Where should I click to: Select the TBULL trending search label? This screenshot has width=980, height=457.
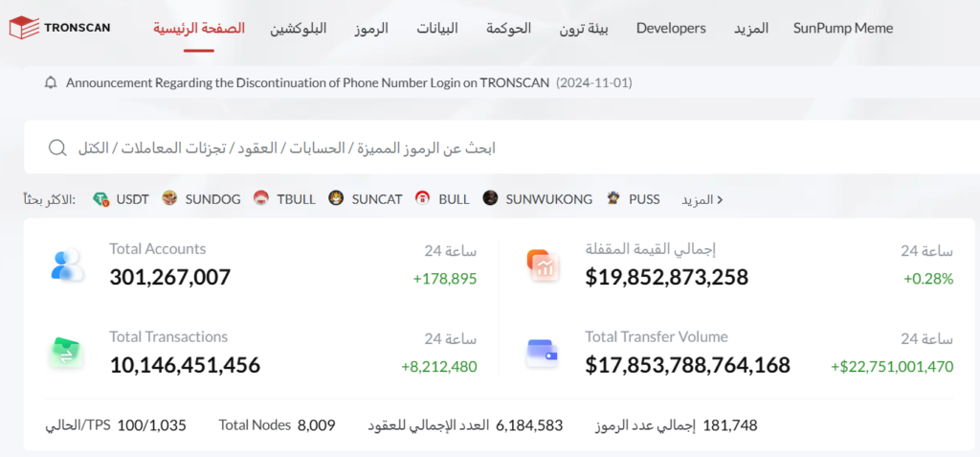click(297, 199)
